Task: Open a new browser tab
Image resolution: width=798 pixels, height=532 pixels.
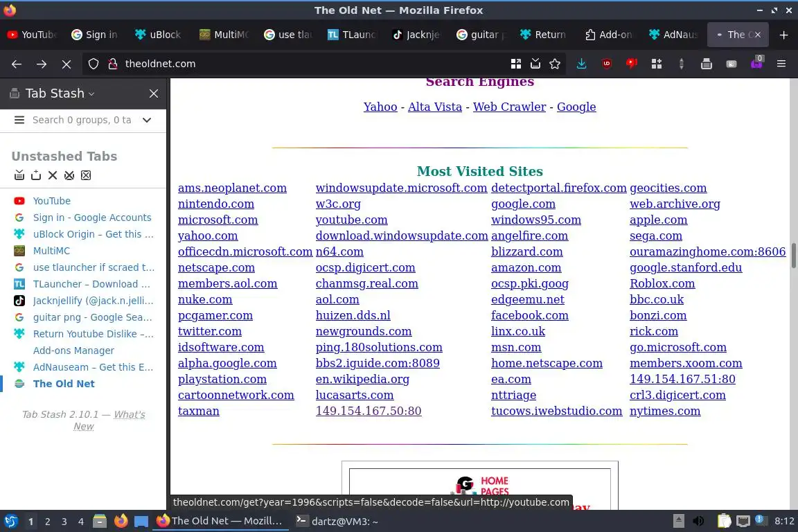Action: pyautogui.click(x=783, y=35)
